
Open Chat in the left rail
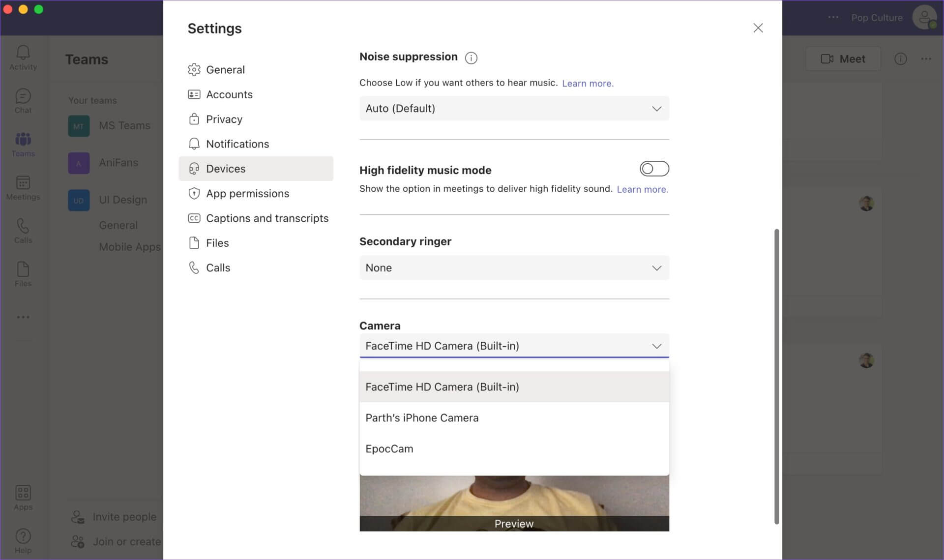(x=23, y=101)
